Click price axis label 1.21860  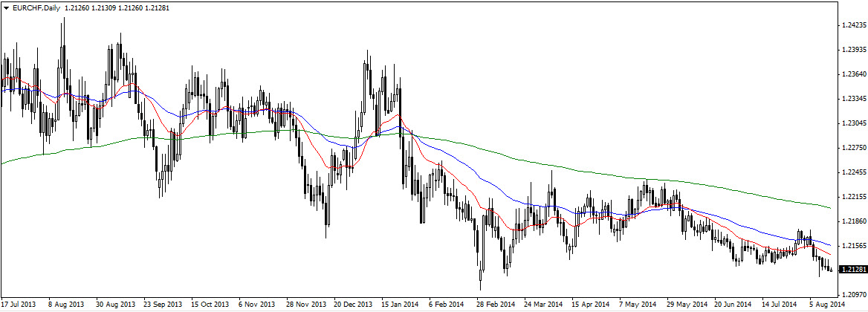(x=852, y=221)
